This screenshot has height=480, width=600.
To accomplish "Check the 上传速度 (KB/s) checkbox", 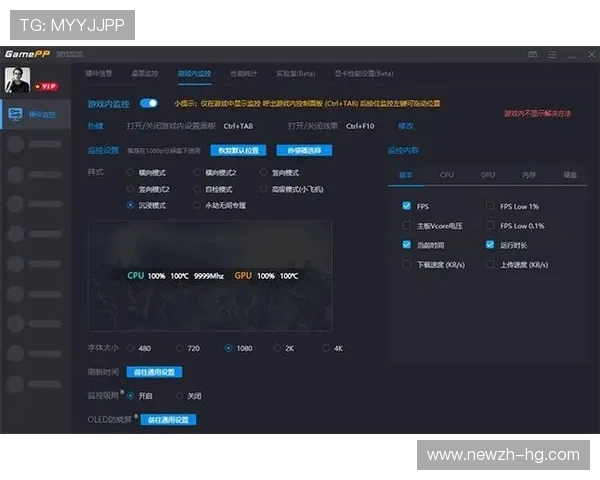I will click(490, 264).
